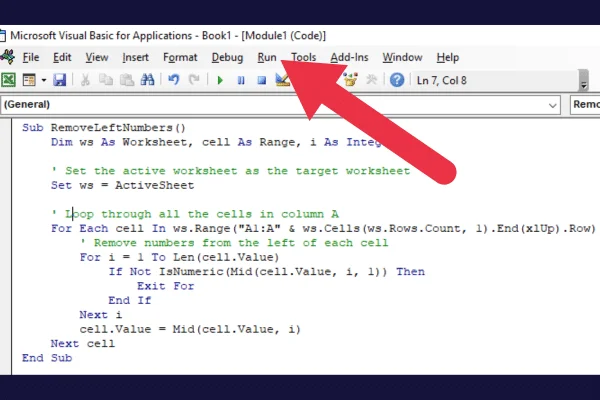Click the Cut scissors icon
The image size is (600, 400).
[85, 80]
